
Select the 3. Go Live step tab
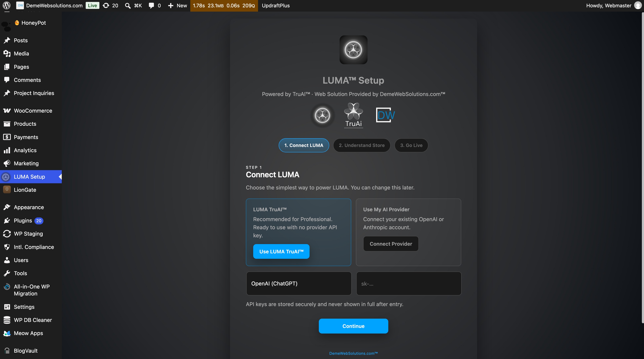[411, 145]
